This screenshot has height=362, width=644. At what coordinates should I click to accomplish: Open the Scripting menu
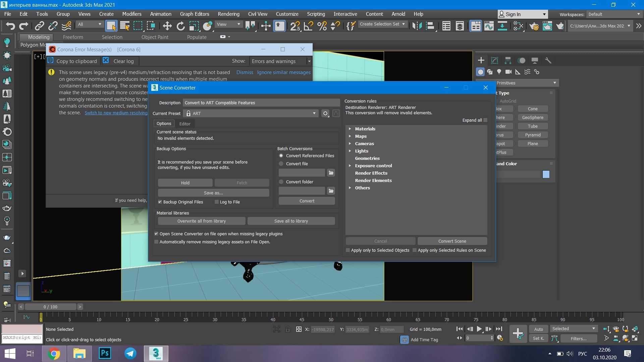(316, 14)
